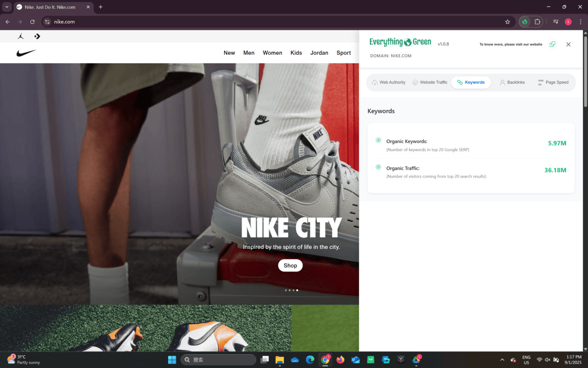588x368 pixels.
Task: Open the website link icon in panel
Action: [x=552, y=44]
